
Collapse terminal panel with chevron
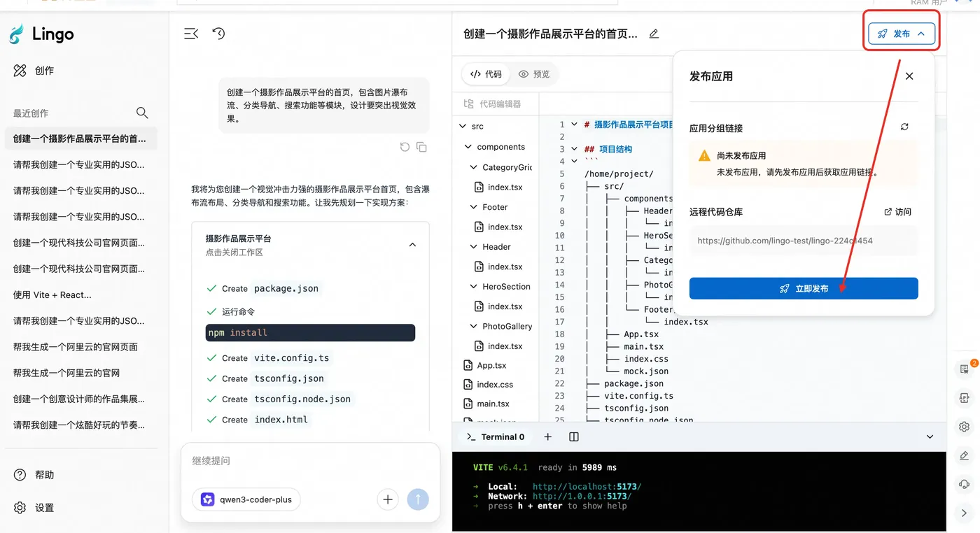(x=930, y=436)
